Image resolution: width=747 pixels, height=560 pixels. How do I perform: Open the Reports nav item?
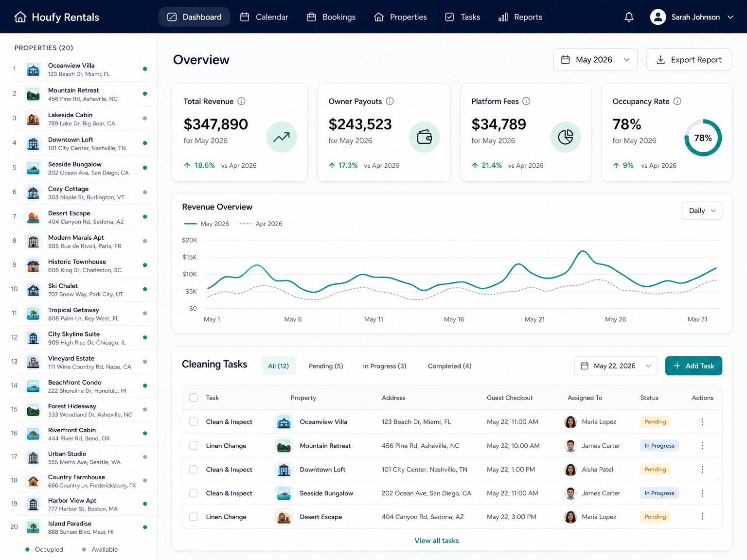520,17
